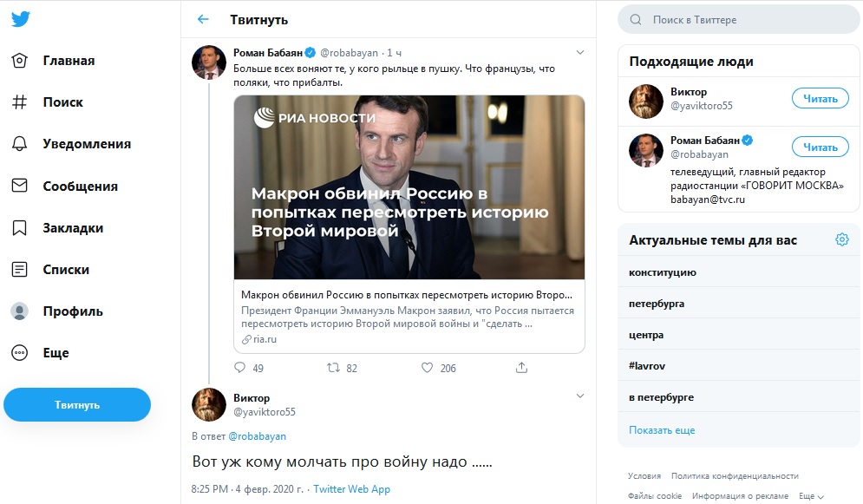Share the tweet via share icon
The height and width of the screenshot is (504, 863).
click(x=521, y=368)
